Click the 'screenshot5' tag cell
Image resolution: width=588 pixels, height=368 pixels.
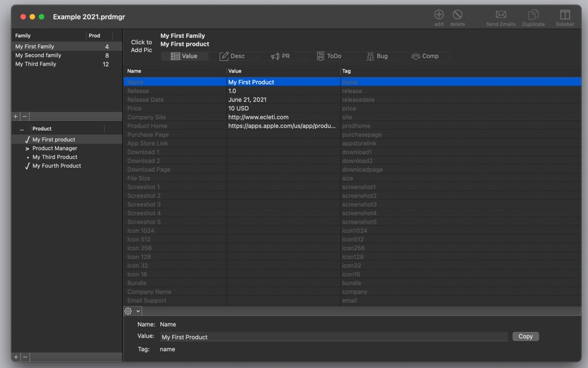coord(461,222)
